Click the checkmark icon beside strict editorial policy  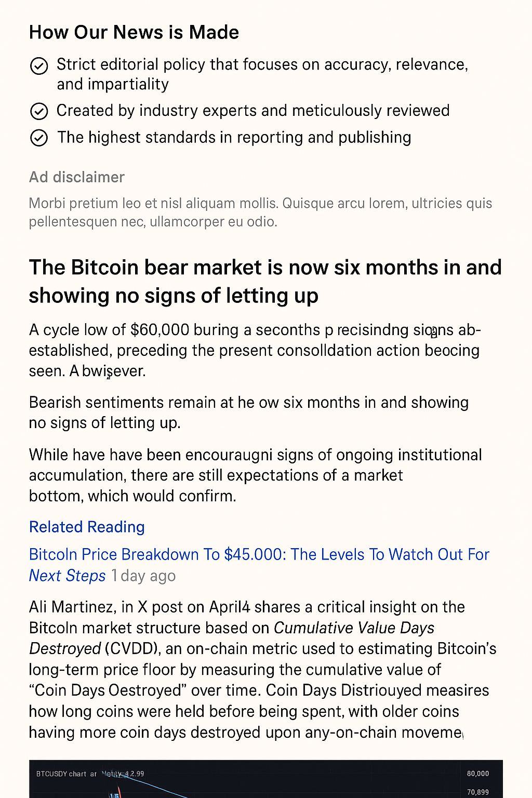click(x=39, y=66)
